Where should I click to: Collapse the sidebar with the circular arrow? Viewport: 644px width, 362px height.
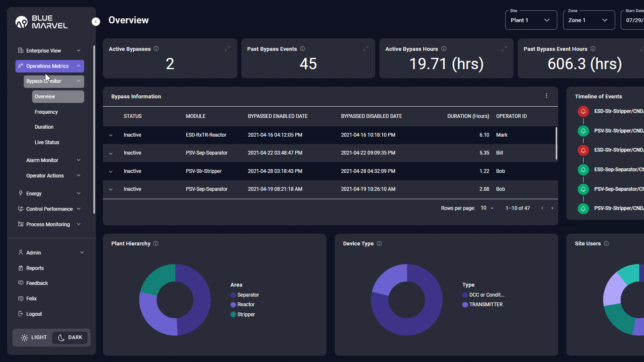(95, 21)
